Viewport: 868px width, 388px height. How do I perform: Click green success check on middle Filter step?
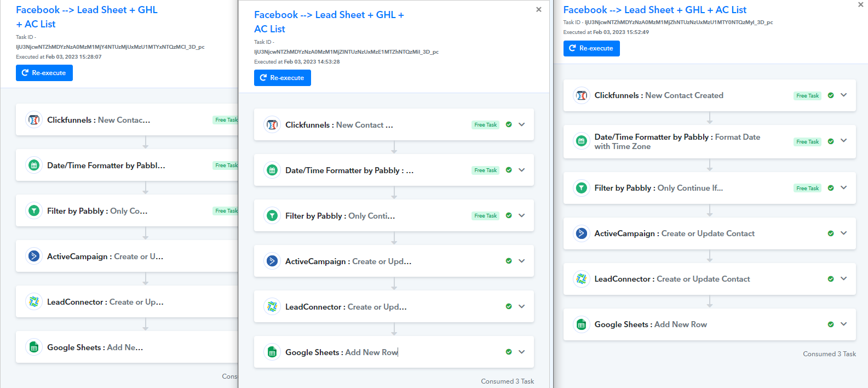coord(509,215)
